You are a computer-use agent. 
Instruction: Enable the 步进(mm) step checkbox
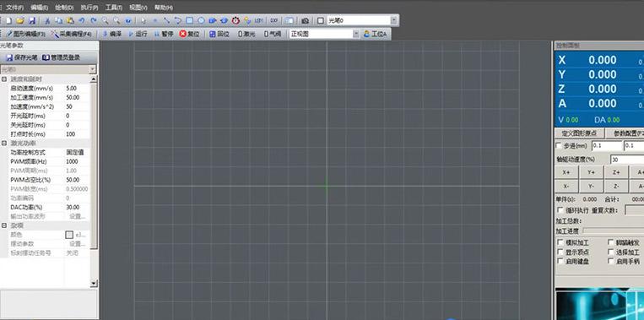pos(559,146)
